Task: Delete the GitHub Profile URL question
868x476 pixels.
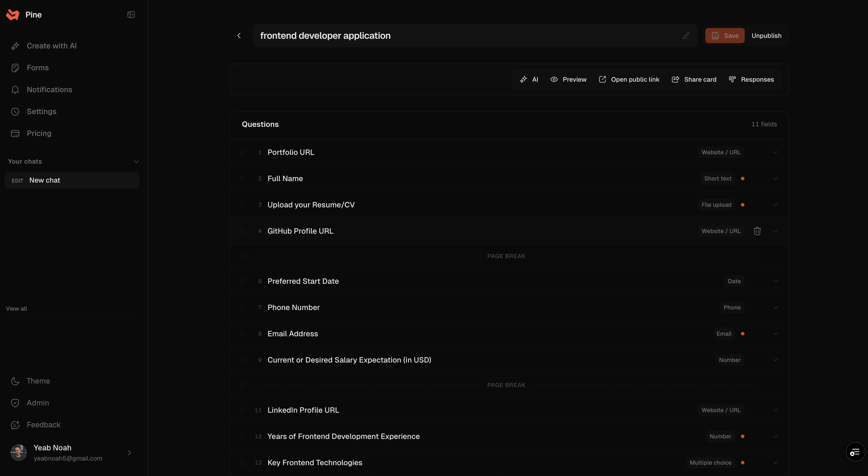Action: pos(757,231)
